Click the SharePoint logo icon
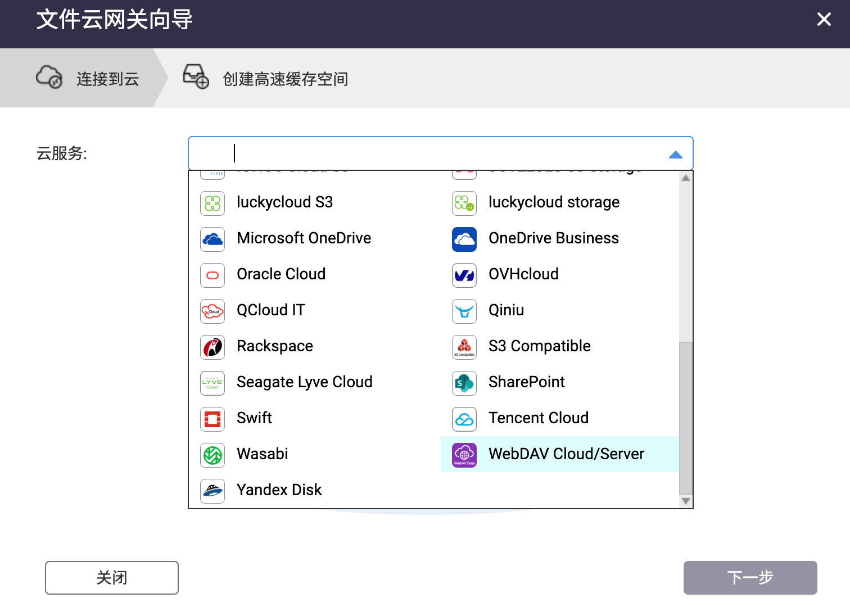The image size is (850, 616). (464, 383)
